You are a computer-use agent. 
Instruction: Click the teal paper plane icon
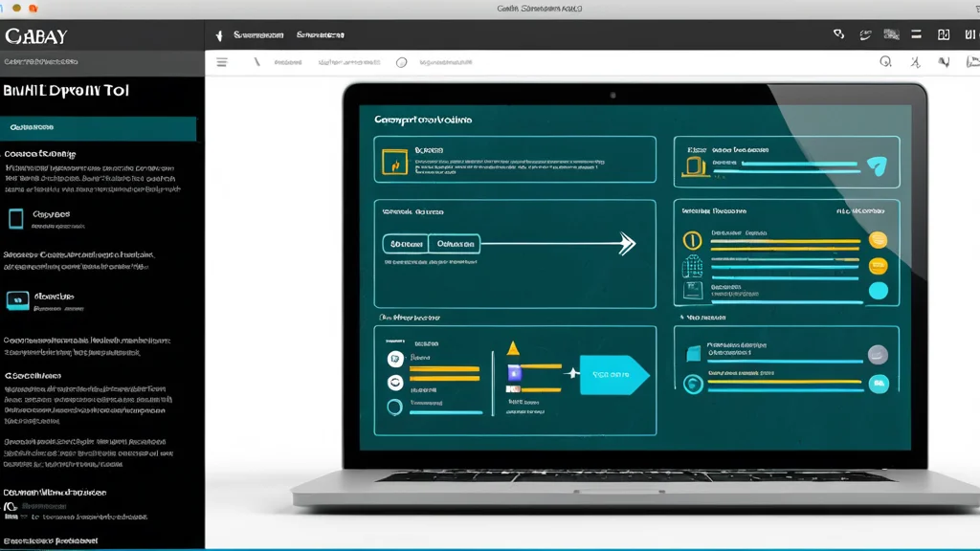[877, 165]
